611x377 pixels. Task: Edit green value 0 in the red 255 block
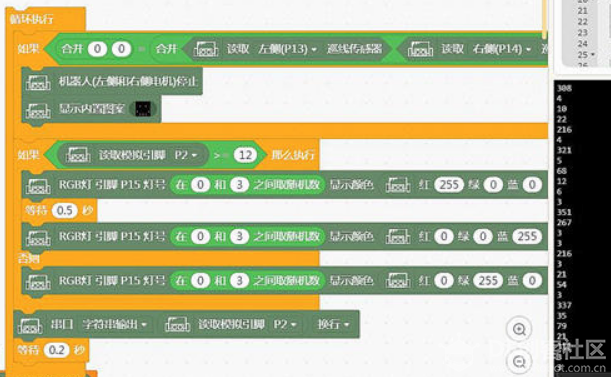[x=493, y=185]
